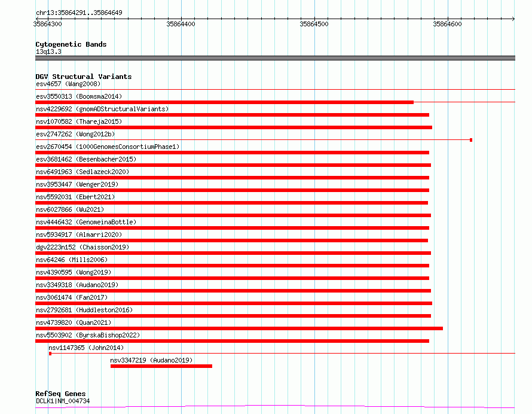The width and height of the screenshot is (532, 414).
Task: Open variant nsv4229692 (gnomADStructuralVariants)
Action: coord(102,109)
